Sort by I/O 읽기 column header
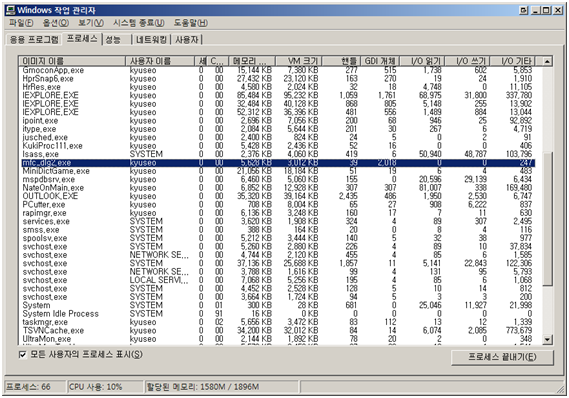The width and height of the screenshot is (569, 398). click(422, 61)
